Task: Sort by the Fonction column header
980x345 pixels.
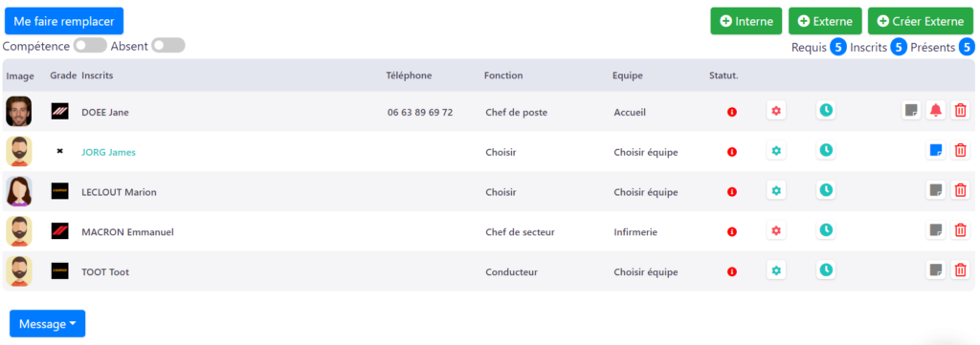Action: [503, 75]
